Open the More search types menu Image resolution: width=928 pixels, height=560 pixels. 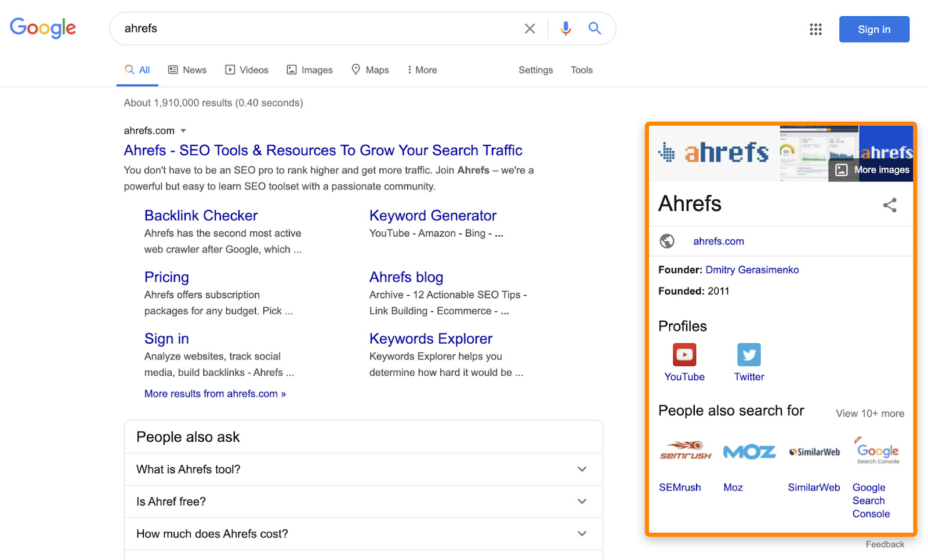point(422,70)
